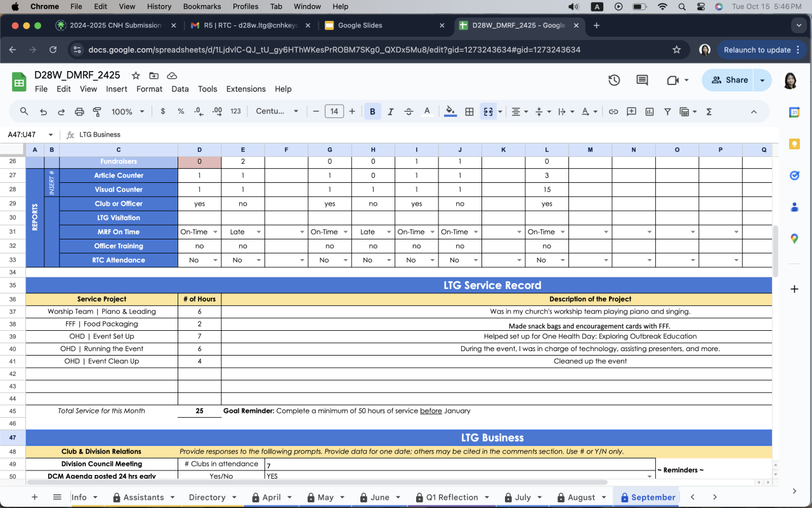Screen dimensions: 812x508
Task: Insert link using toolbar icon
Action: click(x=613, y=111)
